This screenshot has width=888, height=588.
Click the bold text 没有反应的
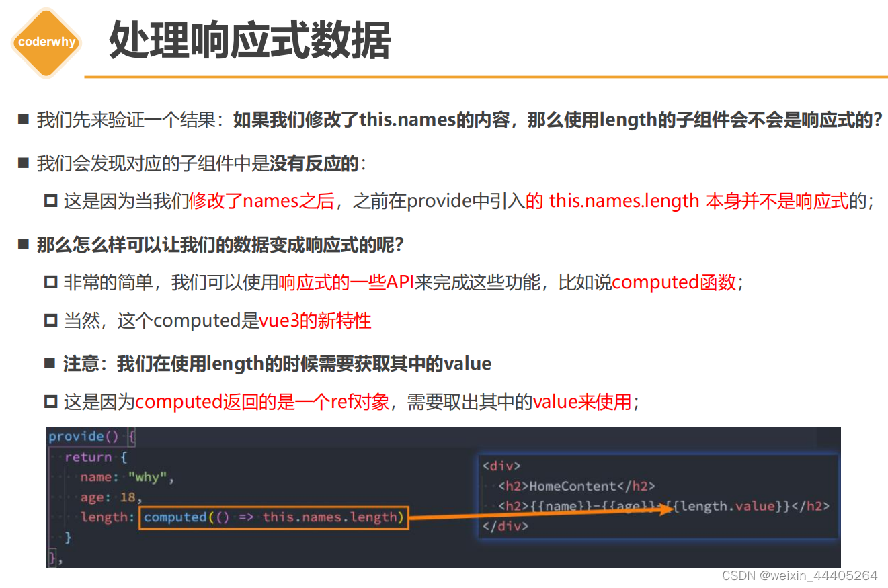315,163
